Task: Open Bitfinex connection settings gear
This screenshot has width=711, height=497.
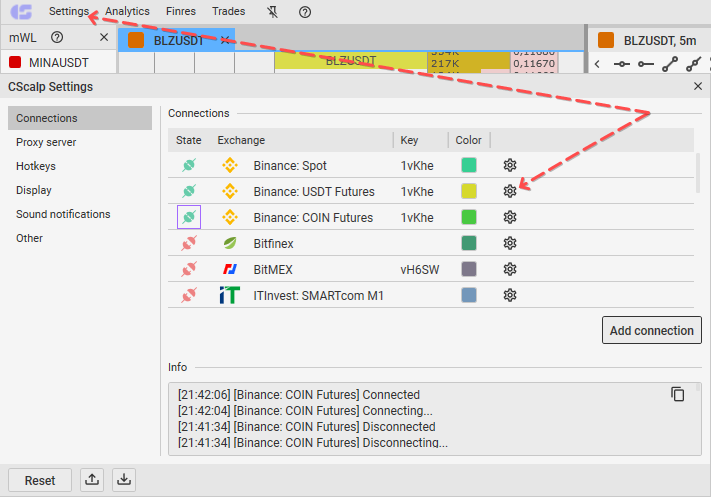Action: 510,243
